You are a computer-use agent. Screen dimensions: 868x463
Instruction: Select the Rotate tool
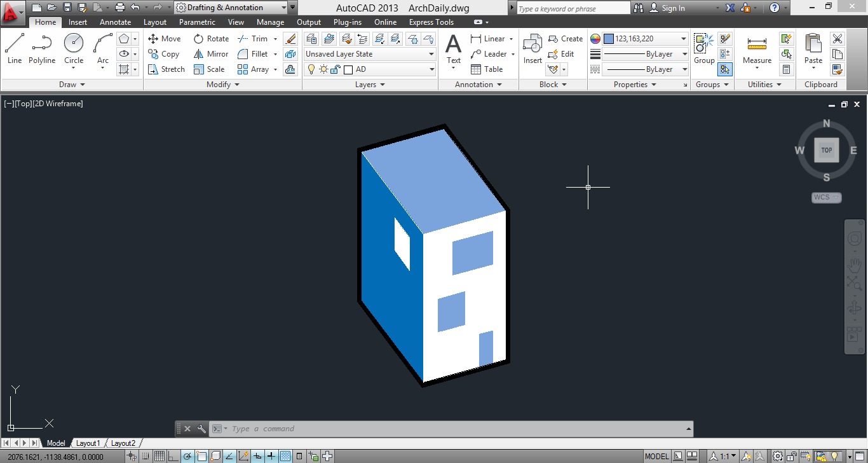point(211,38)
